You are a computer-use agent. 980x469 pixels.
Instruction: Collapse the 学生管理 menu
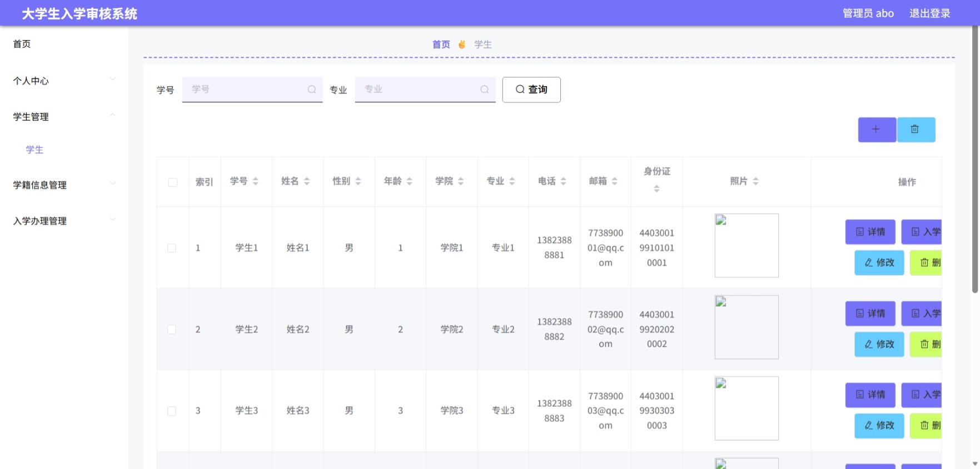tap(64, 117)
